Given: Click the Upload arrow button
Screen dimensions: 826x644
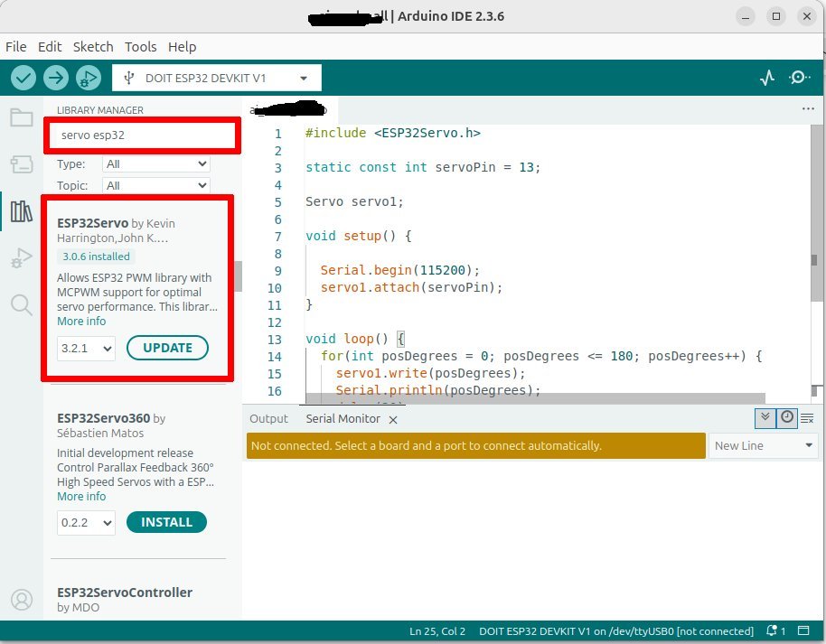Looking at the screenshot, I should click(x=56, y=78).
